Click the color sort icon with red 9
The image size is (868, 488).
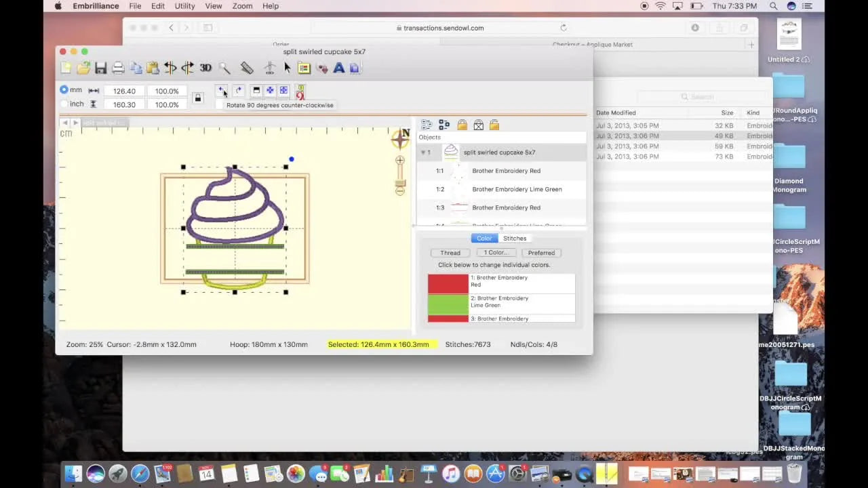pyautogui.click(x=300, y=91)
